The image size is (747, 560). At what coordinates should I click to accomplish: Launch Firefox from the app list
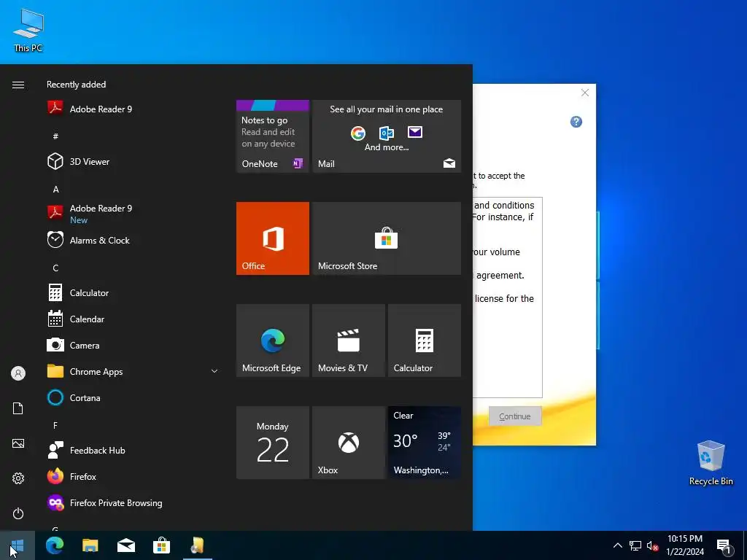[x=133, y=475]
